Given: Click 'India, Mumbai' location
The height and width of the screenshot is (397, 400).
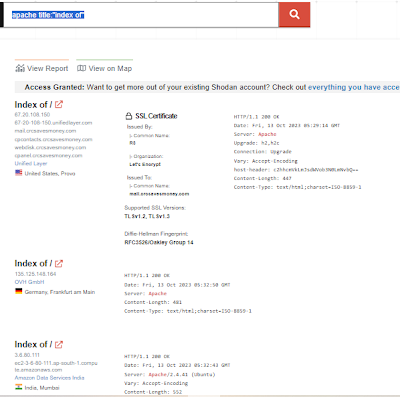Looking at the screenshot, I should click(42, 388).
